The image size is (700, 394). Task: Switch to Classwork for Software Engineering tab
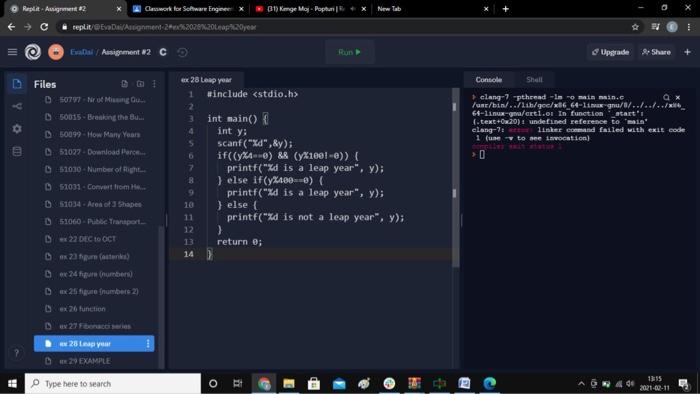pos(188,9)
